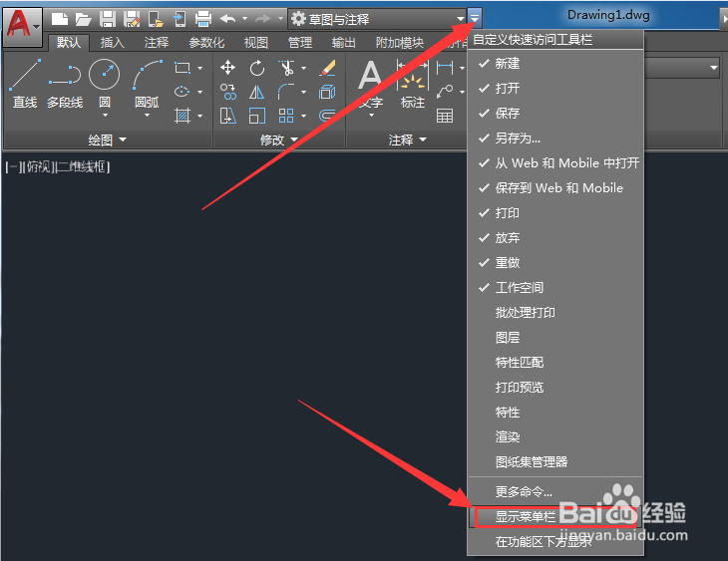Image resolution: width=728 pixels, height=561 pixels.
Task: Select the Rectangle draw tool icon
Action: (182, 68)
